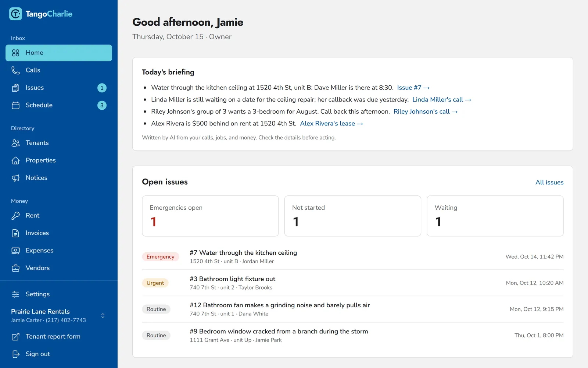Select the Waiting count card
The image size is (588, 368).
pyautogui.click(x=495, y=216)
